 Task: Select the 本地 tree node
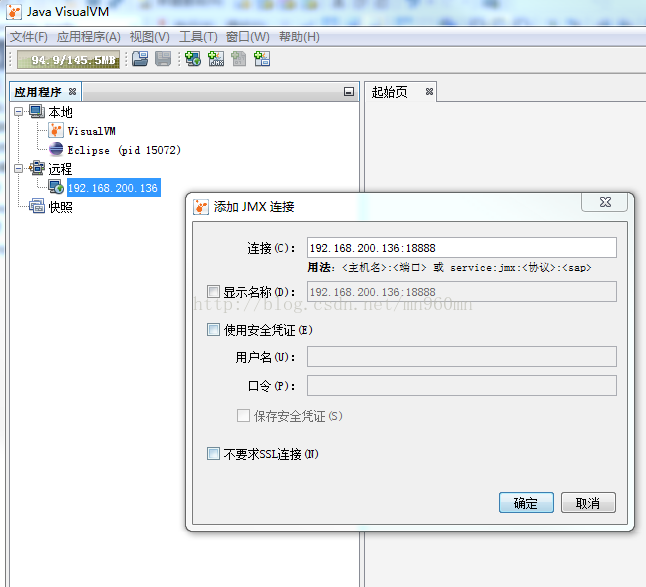tap(60, 112)
